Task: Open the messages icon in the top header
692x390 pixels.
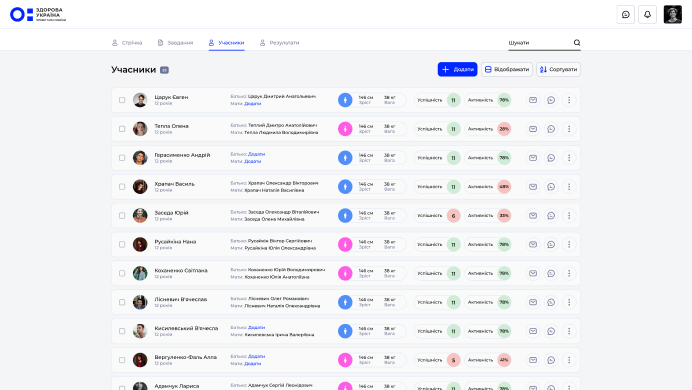Action: (625, 15)
